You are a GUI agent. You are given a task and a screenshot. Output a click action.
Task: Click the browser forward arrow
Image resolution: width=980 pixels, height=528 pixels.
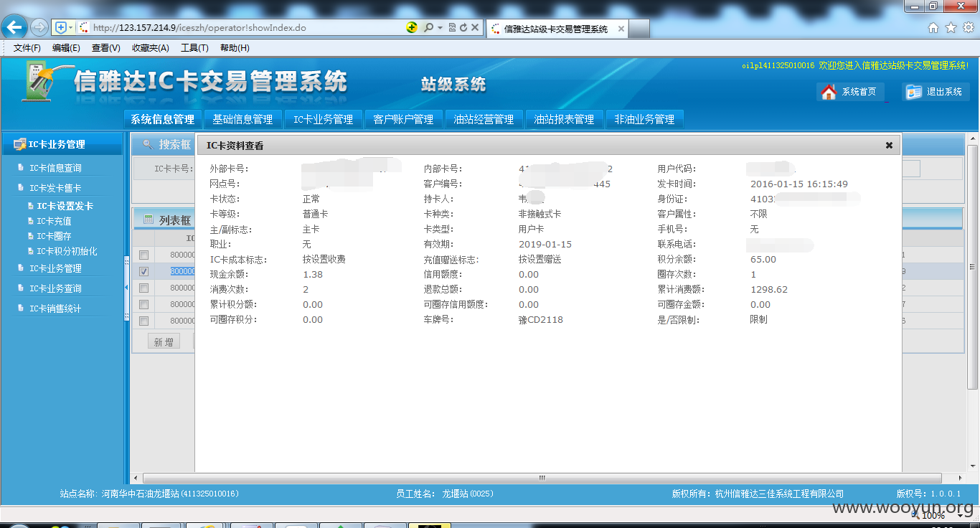pyautogui.click(x=39, y=27)
